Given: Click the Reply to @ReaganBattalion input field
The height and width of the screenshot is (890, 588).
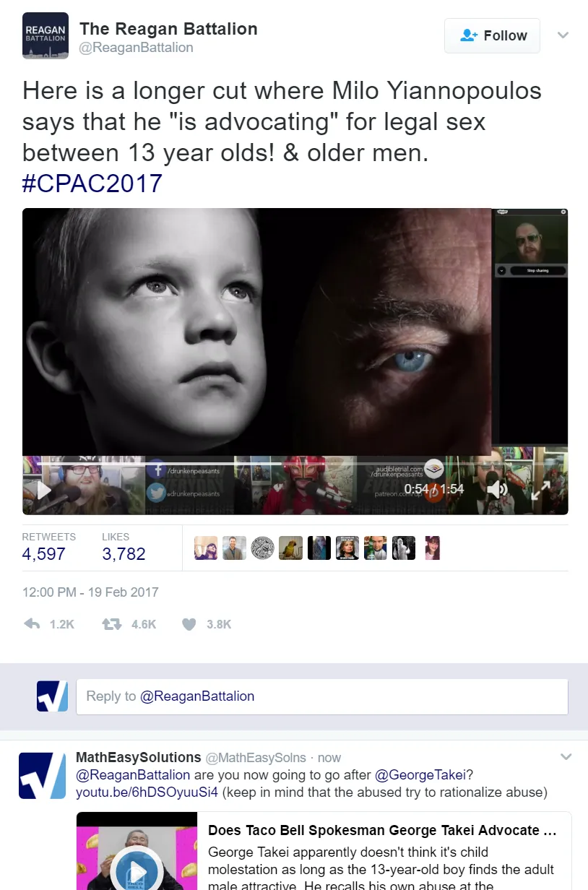Looking at the screenshot, I should 322,696.
